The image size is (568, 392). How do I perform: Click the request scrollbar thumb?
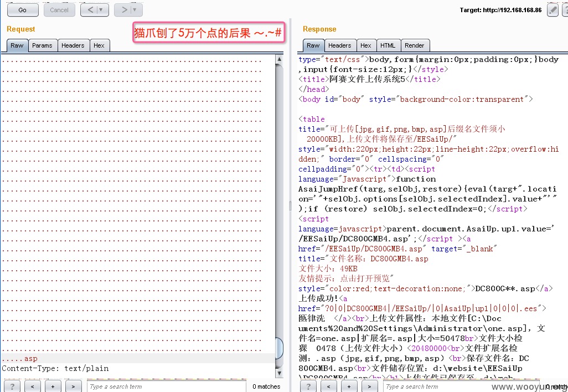tap(279, 348)
